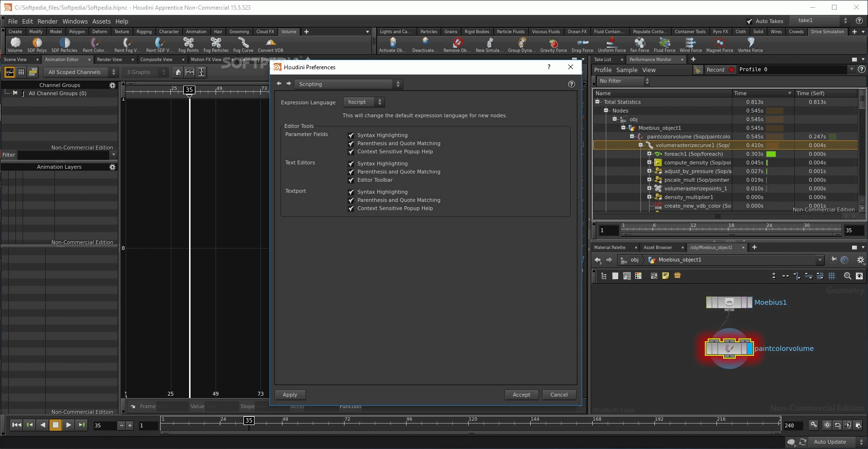The height and width of the screenshot is (449, 868).
Task: Select the Fan Force shelf tool
Action: pos(639,45)
